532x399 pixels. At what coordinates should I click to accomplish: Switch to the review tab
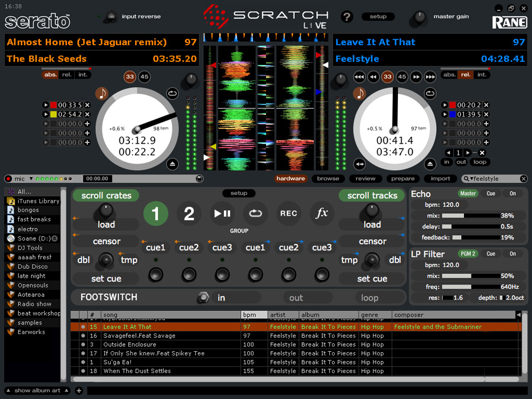point(365,178)
